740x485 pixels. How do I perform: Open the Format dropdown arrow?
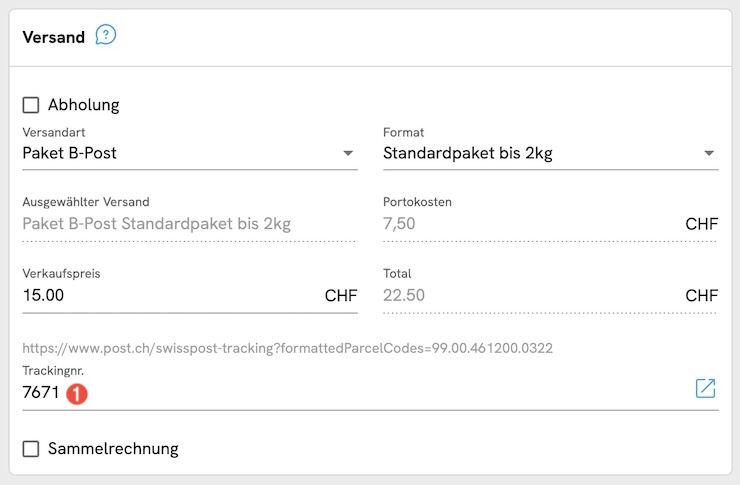[709, 154]
